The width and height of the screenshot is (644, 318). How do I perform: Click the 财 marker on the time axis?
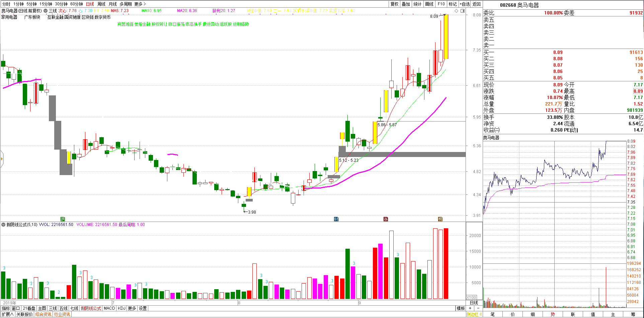coord(336,219)
